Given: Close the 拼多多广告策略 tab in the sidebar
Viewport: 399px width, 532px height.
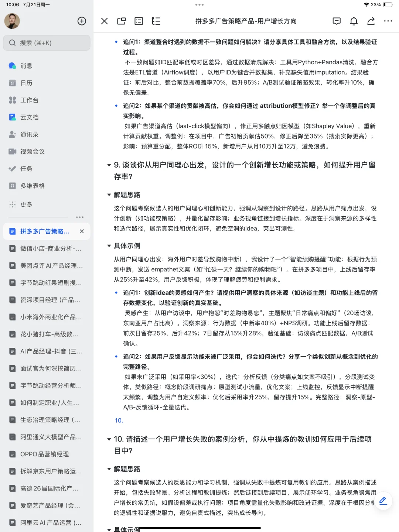Looking at the screenshot, I should point(82,231).
